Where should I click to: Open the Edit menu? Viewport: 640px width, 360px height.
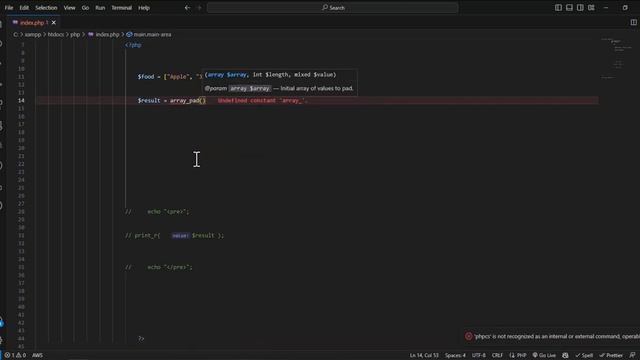click(x=24, y=8)
